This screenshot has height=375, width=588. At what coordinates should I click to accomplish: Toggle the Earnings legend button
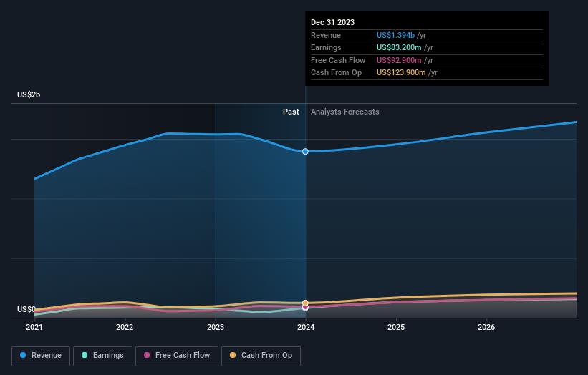click(x=102, y=356)
